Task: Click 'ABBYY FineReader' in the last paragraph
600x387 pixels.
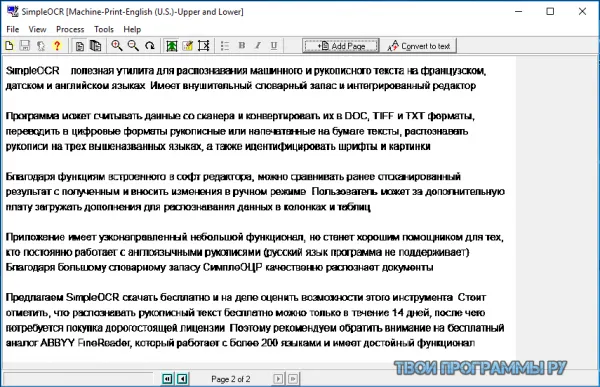Action: 85,343
